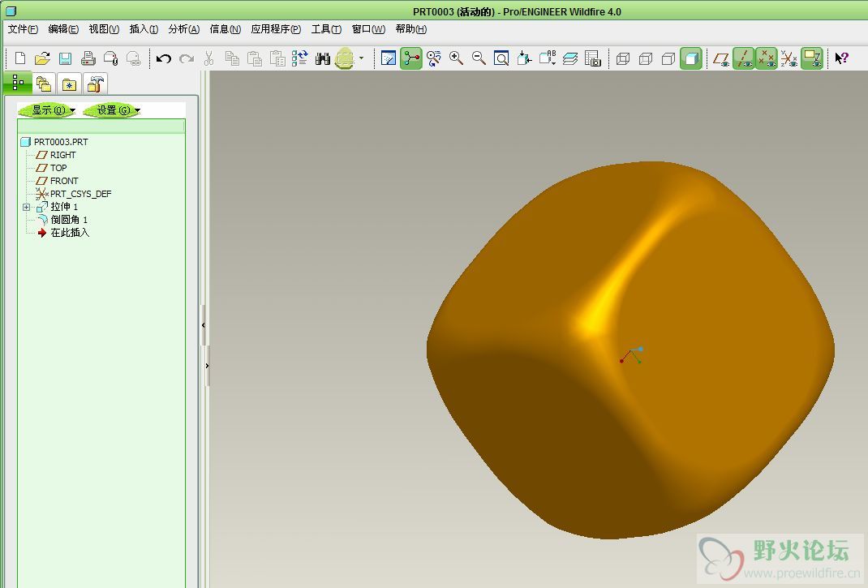
Task: Select the 在此插入 insert marker
Action: coord(63,233)
